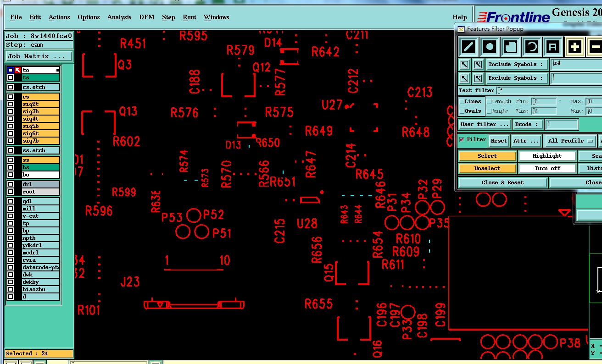Toggle display box for layer ts
Image resolution: width=602 pixels, height=364 pixels.
(11, 77)
